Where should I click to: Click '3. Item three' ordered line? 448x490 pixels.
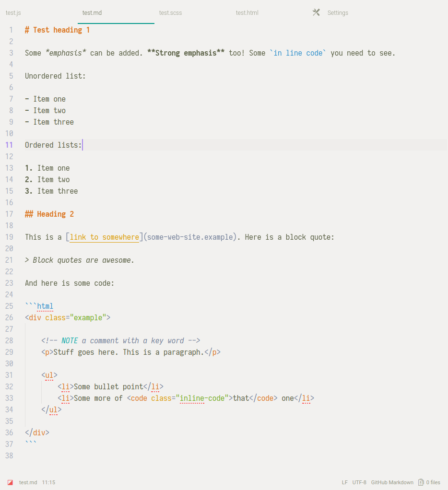(51, 191)
